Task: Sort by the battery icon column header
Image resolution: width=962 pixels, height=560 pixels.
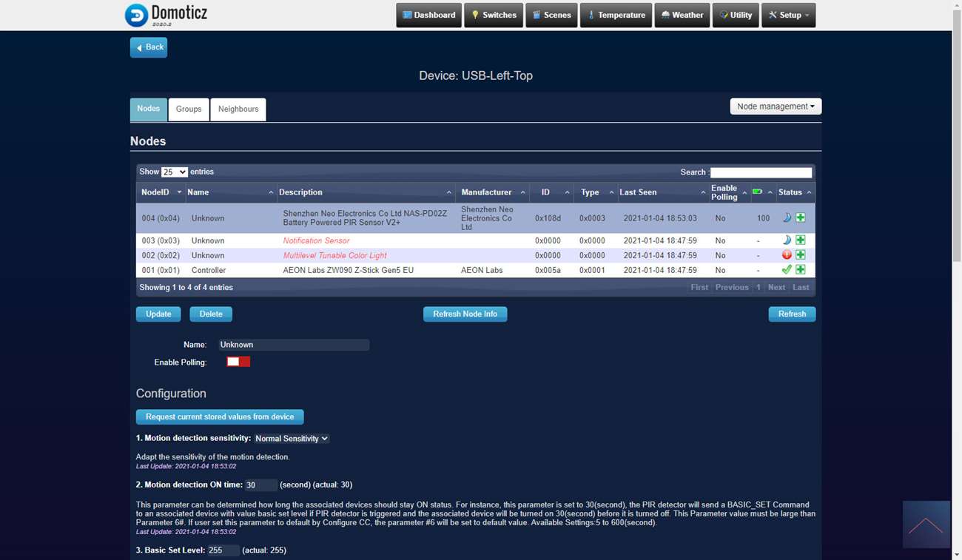Action: coord(758,192)
